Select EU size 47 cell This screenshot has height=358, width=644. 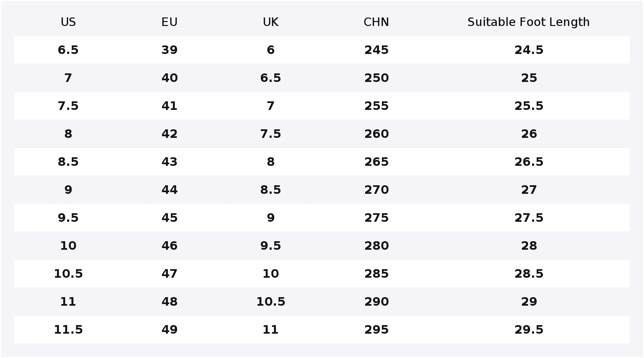coord(169,274)
